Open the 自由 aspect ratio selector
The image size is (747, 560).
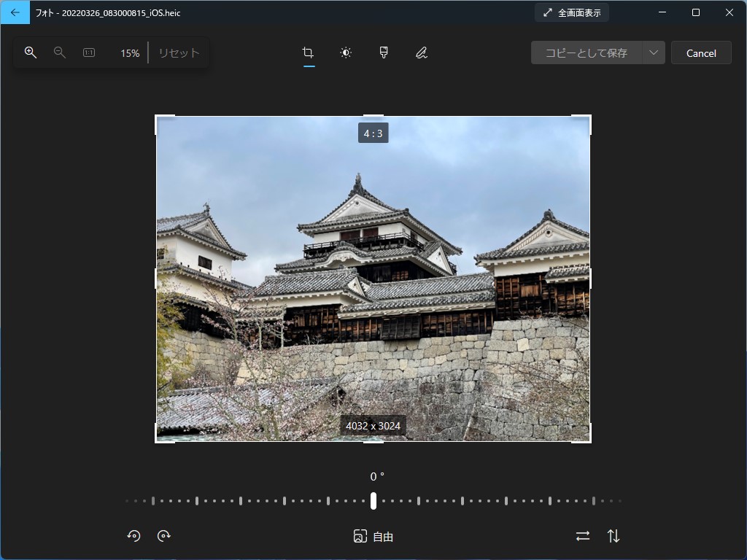click(x=373, y=536)
